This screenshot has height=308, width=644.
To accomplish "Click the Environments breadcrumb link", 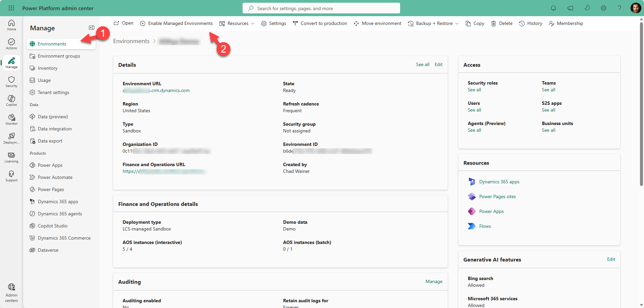I will click(131, 41).
